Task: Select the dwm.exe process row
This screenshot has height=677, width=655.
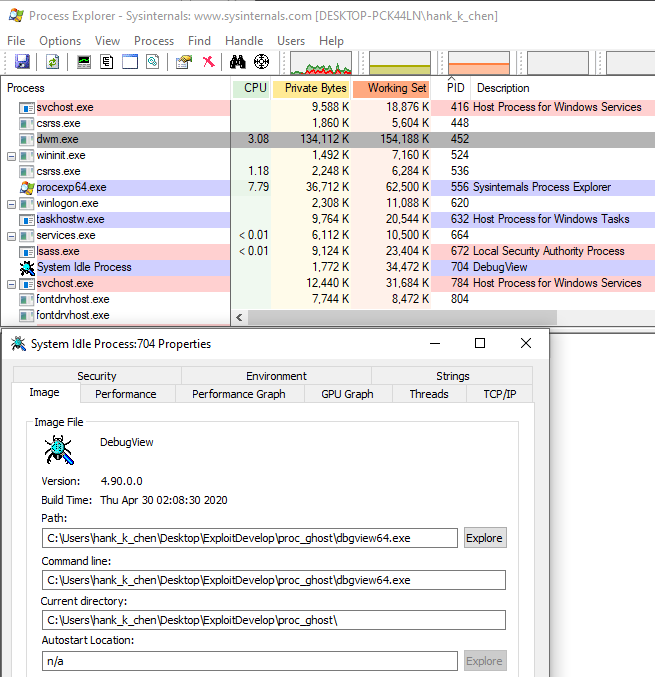Action: 328,139
